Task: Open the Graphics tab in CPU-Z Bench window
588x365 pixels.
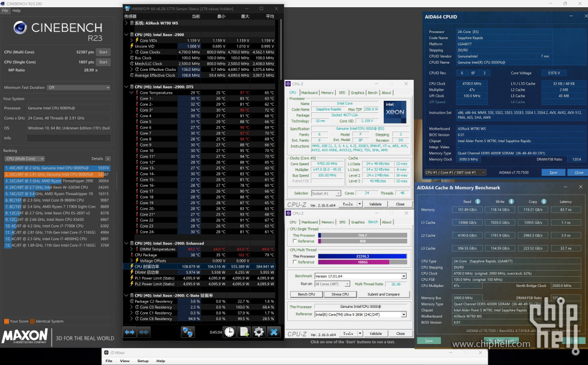Action: pyautogui.click(x=358, y=222)
